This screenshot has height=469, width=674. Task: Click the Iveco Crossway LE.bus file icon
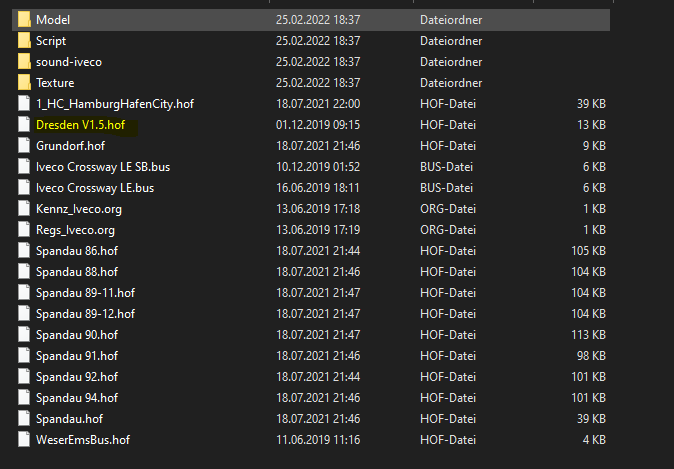pos(24,187)
